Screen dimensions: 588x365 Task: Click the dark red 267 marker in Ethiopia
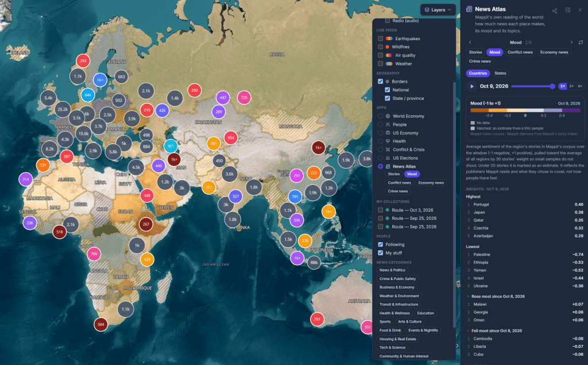coord(146,224)
